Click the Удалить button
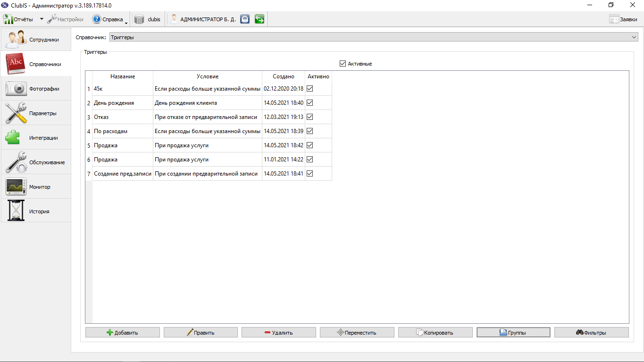This screenshot has width=644, height=362. [279, 332]
